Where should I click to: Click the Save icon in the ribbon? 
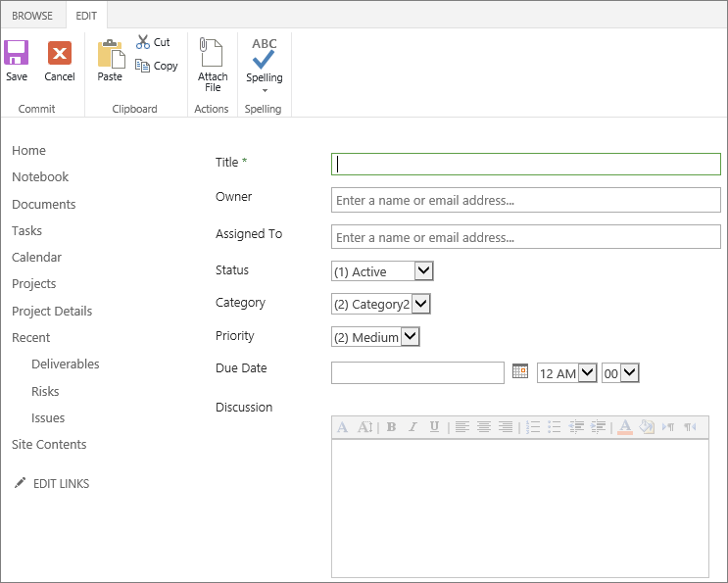click(x=17, y=53)
